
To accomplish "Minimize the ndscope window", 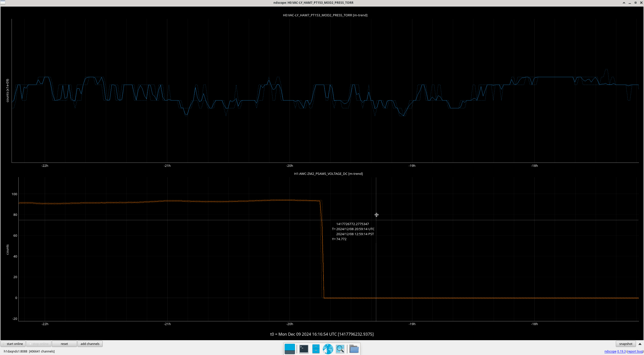I will click(630, 3).
